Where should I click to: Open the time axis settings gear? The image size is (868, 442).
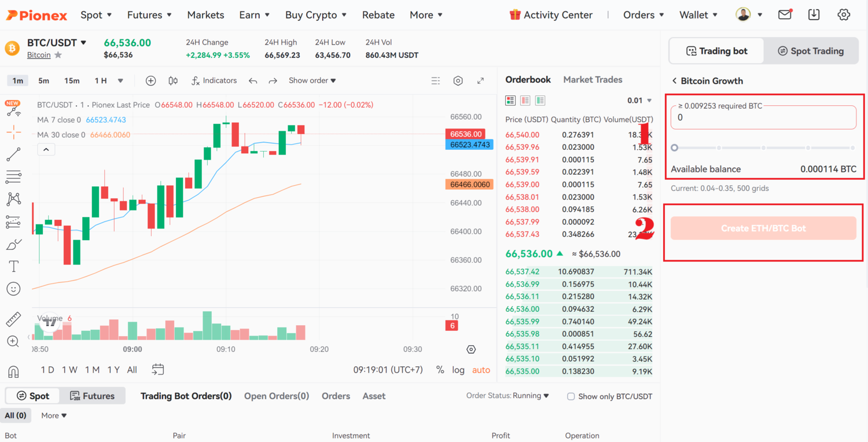[x=471, y=349]
